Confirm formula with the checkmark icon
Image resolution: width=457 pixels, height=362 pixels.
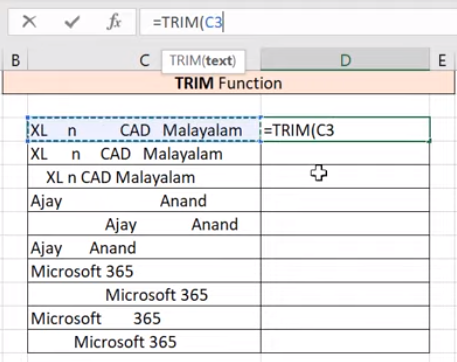click(x=72, y=22)
